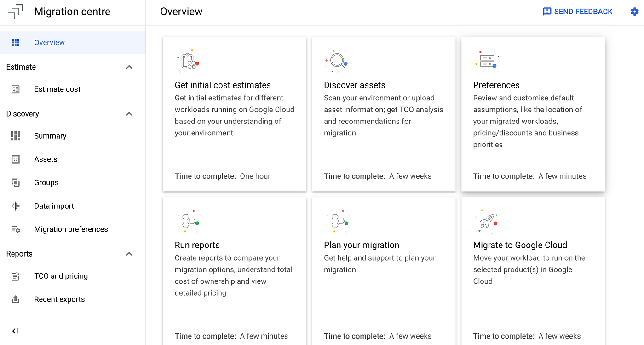
Task: Click the Migration centre logo
Action: (15, 11)
